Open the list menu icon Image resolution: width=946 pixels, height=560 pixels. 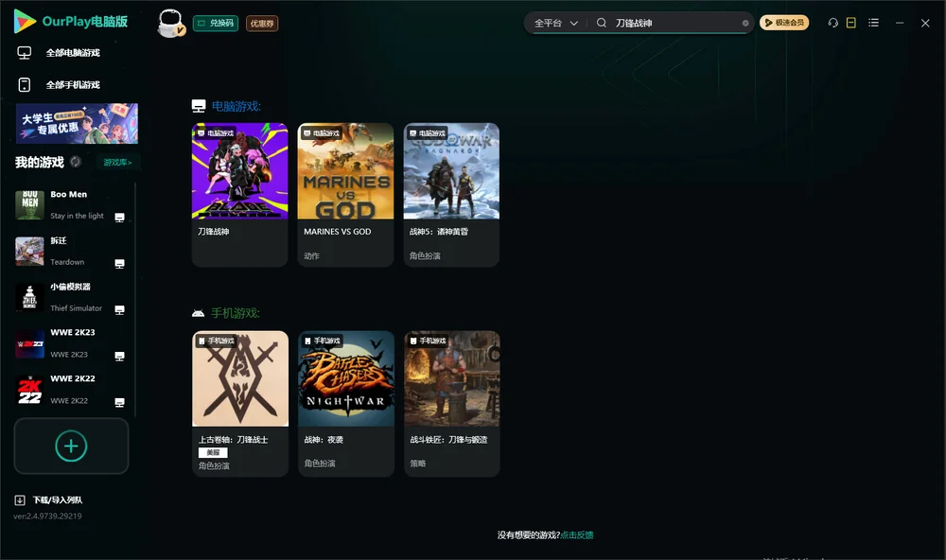click(873, 23)
